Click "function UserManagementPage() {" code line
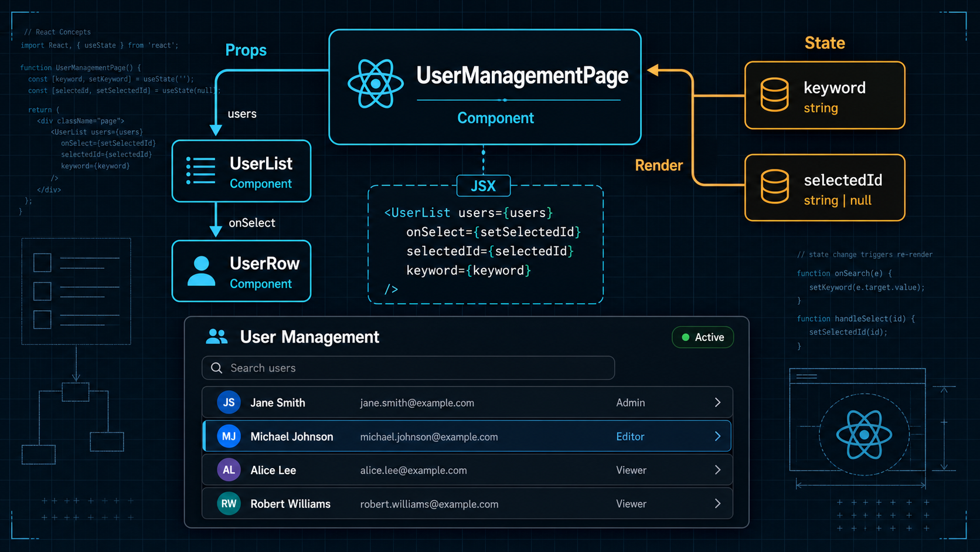The height and width of the screenshot is (552, 980). tap(80, 67)
